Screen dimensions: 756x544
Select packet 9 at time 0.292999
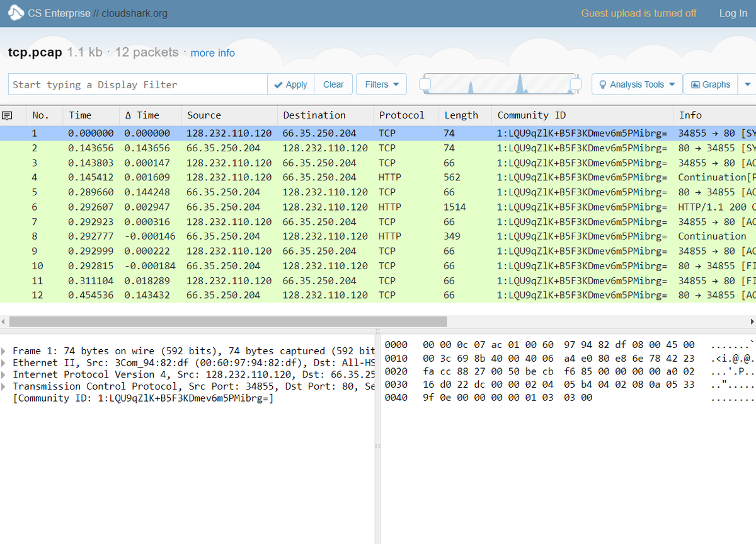[x=378, y=251]
